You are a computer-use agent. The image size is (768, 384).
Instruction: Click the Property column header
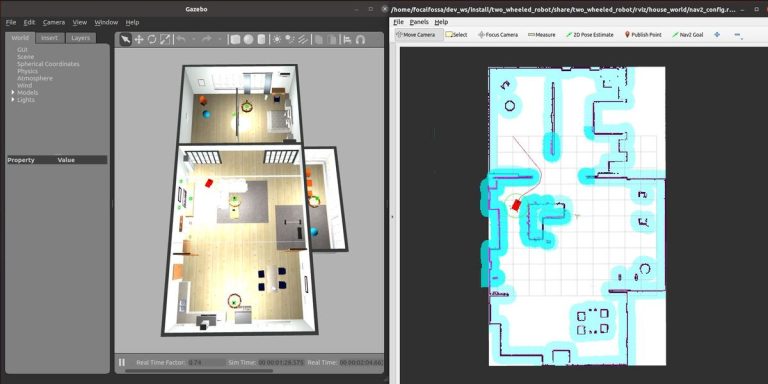[x=21, y=160]
